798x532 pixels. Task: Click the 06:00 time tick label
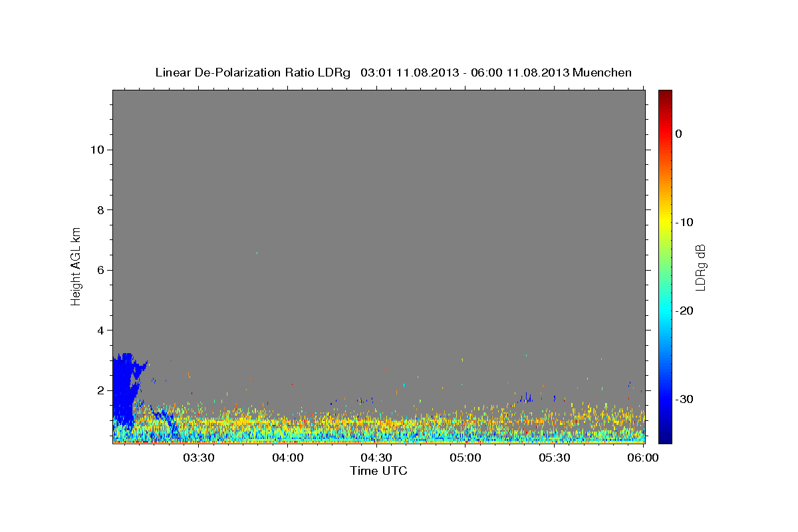click(643, 458)
